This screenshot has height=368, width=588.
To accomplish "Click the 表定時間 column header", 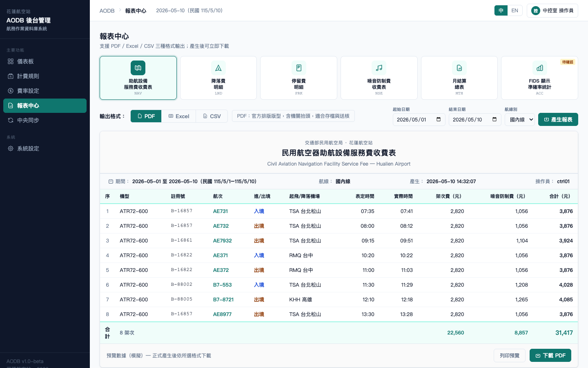I will pyautogui.click(x=365, y=196).
